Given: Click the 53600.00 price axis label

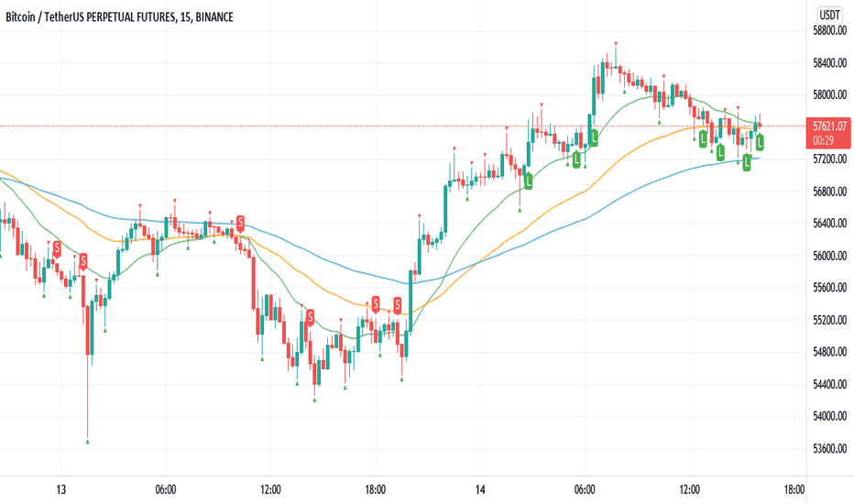Looking at the screenshot, I should (829, 449).
